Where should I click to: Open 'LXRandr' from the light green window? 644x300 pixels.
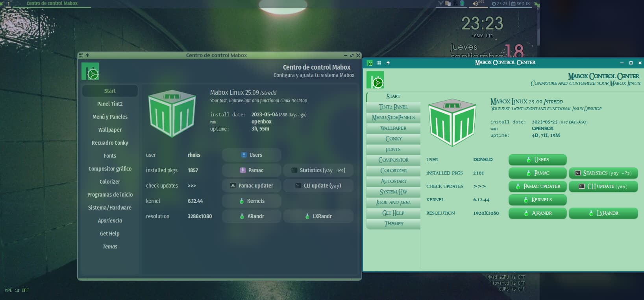coord(603,213)
